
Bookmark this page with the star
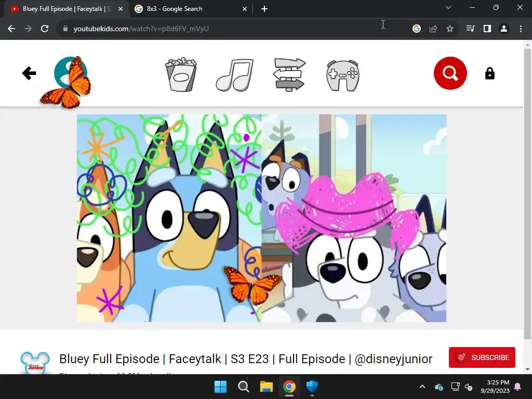point(450,29)
